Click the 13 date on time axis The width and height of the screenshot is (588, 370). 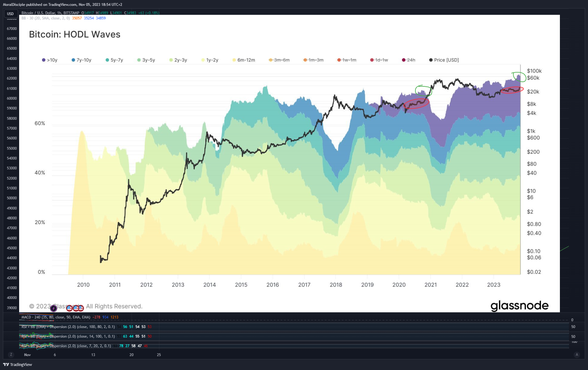(93, 355)
